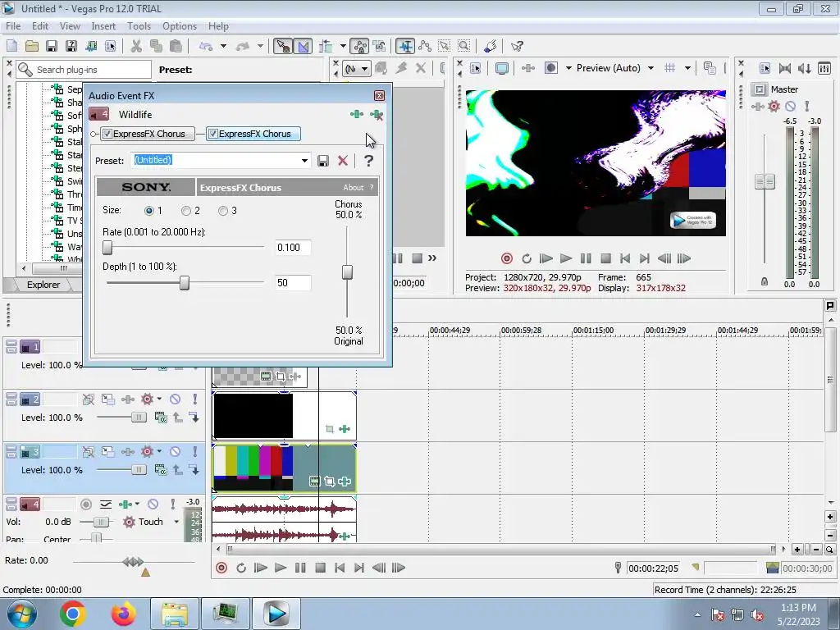
Task: Open Google Chrome from the taskbar
Action: tap(73, 614)
